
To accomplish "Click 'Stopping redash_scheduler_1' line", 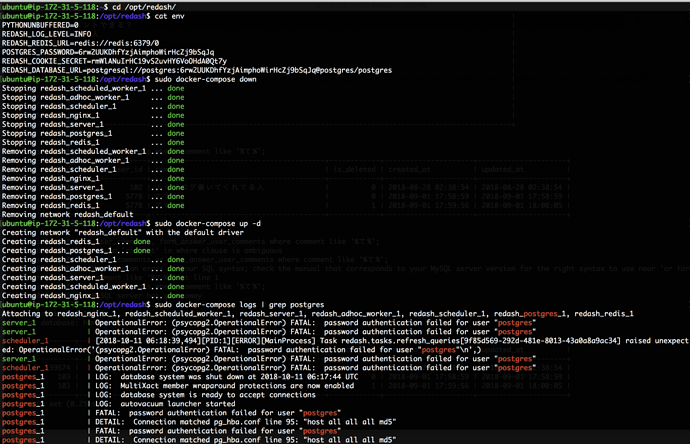I will [x=93, y=106].
